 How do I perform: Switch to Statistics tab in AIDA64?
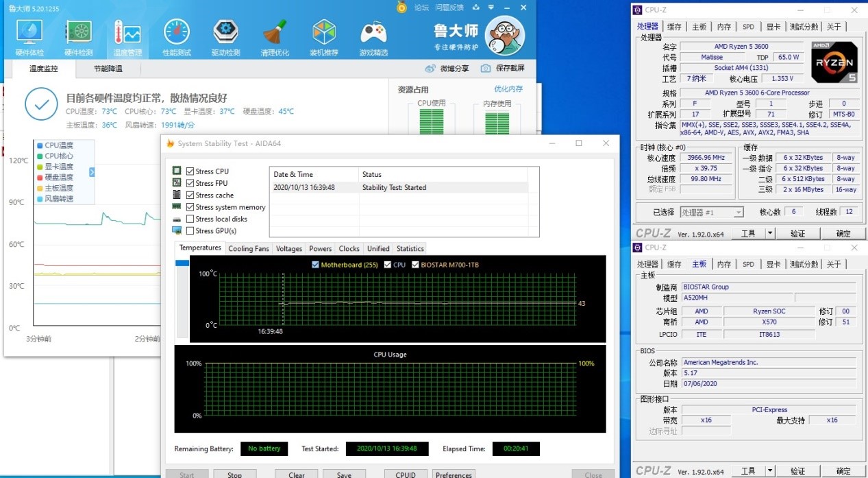[x=410, y=248]
